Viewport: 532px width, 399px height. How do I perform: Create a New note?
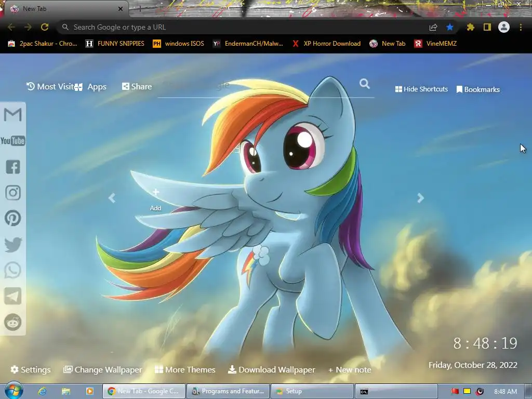click(350, 370)
